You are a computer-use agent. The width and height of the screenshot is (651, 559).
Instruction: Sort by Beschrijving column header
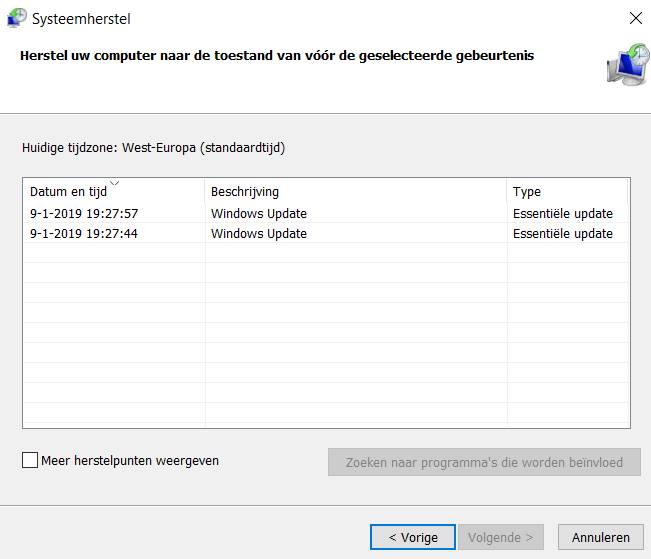click(x=355, y=191)
